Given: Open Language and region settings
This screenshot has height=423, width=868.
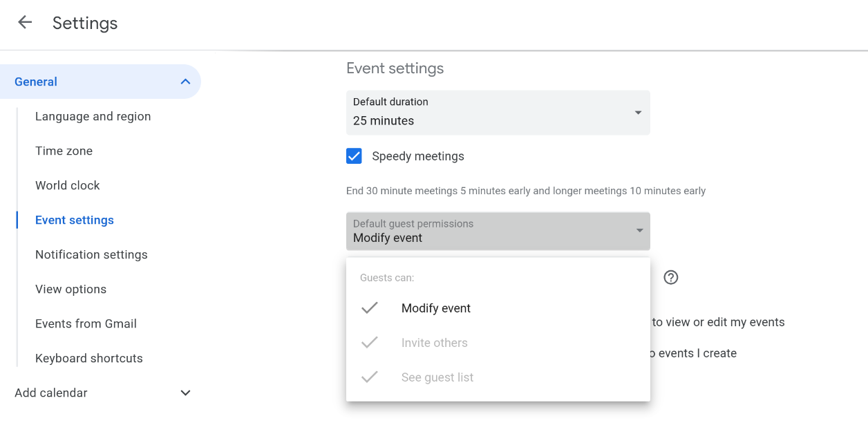Looking at the screenshot, I should pos(93,116).
